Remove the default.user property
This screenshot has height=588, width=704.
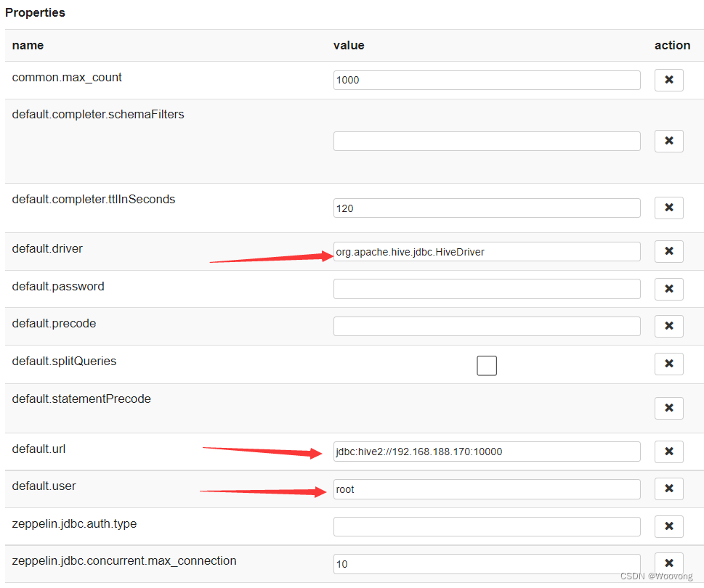click(x=668, y=489)
